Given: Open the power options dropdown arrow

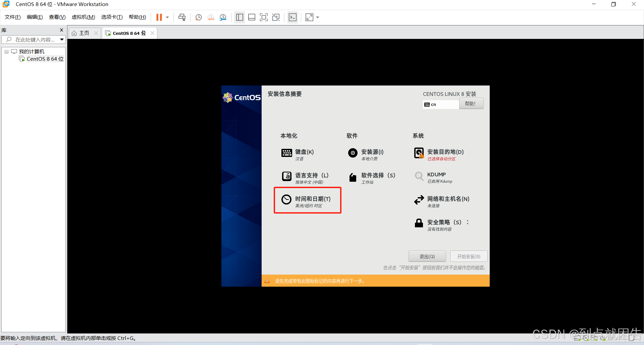Looking at the screenshot, I should [x=167, y=17].
